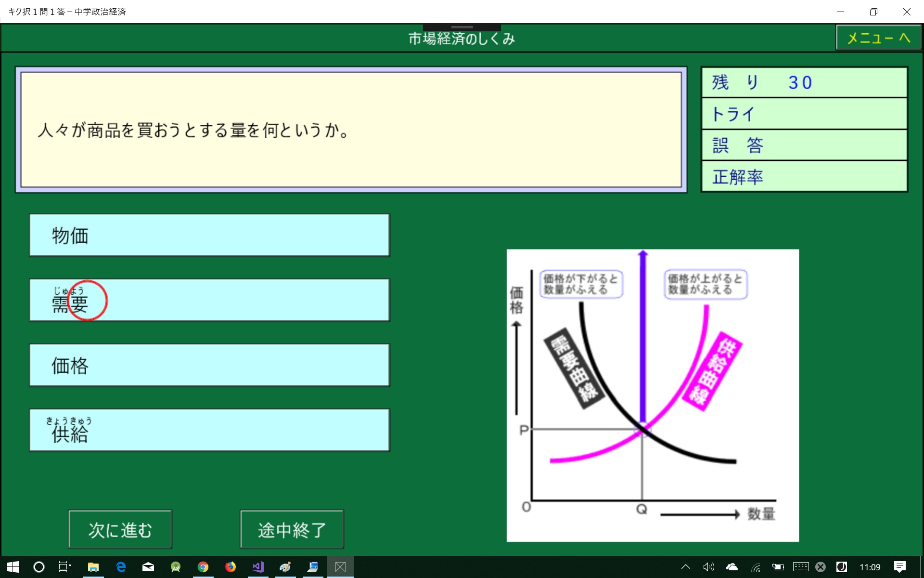Open Firefox from the taskbar
The height and width of the screenshot is (578, 924).
coord(231,567)
